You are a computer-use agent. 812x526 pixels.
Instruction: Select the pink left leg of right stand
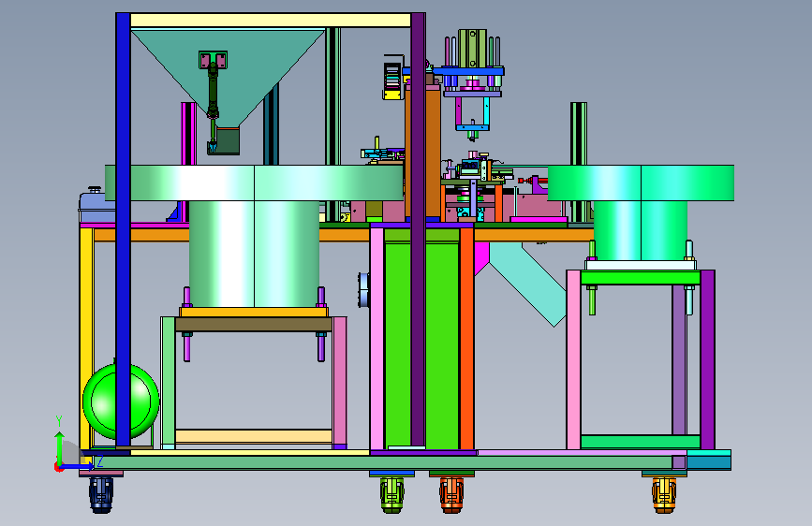(573, 359)
